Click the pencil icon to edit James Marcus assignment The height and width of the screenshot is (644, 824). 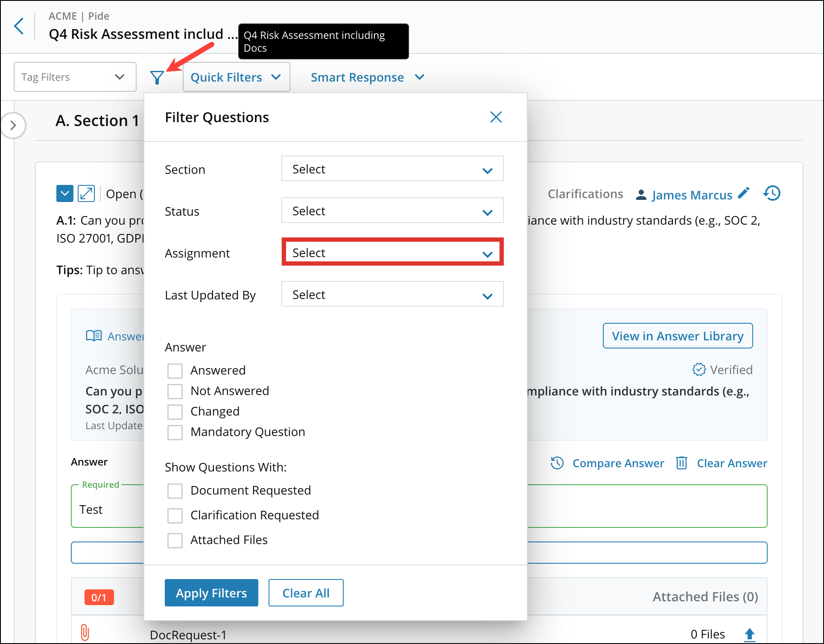pos(744,193)
